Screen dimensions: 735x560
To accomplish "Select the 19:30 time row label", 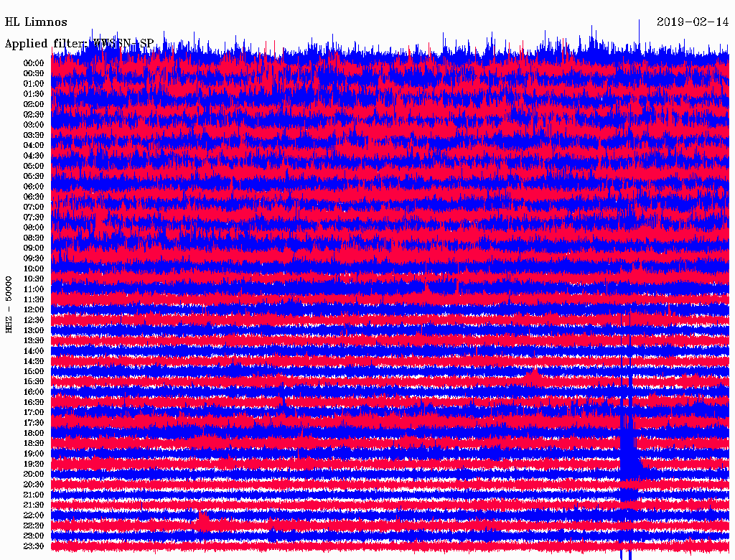I will (x=34, y=465).
